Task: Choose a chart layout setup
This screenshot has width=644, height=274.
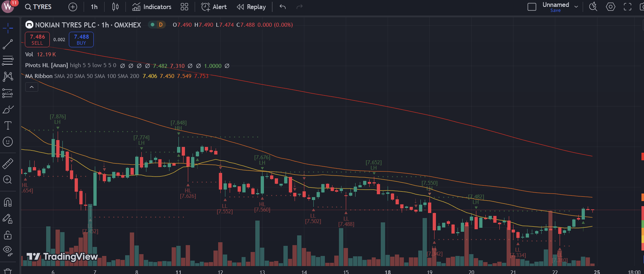Action: pos(532,7)
